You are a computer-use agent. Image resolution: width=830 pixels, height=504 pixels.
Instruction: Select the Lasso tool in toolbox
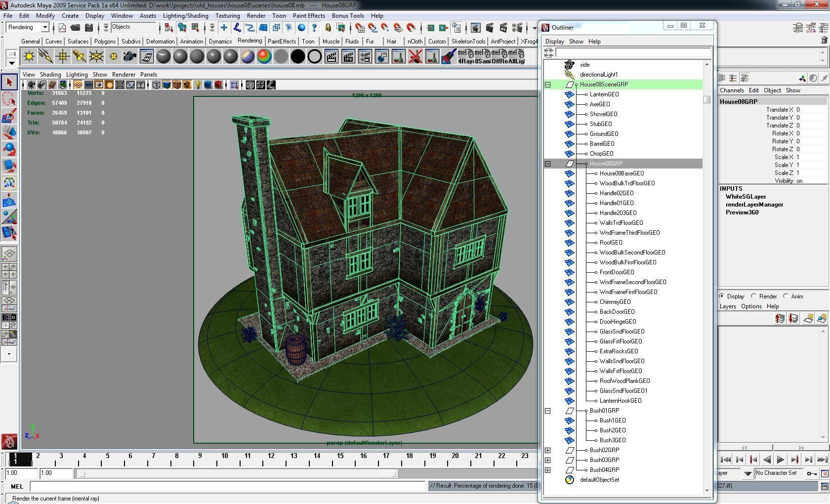pyautogui.click(x=9, y=99)
